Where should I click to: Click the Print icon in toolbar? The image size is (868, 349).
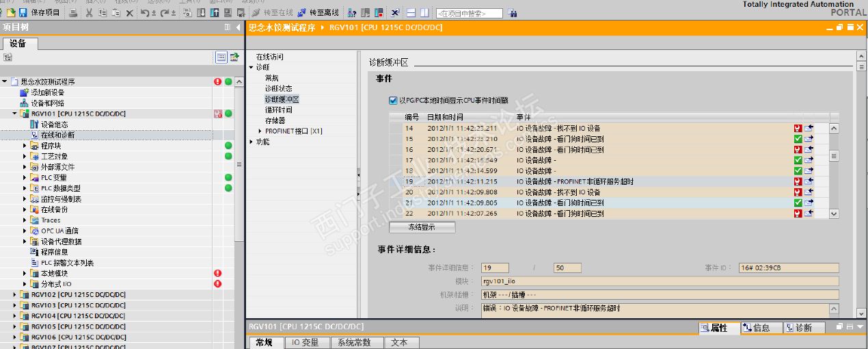click(x=72, y=12)
